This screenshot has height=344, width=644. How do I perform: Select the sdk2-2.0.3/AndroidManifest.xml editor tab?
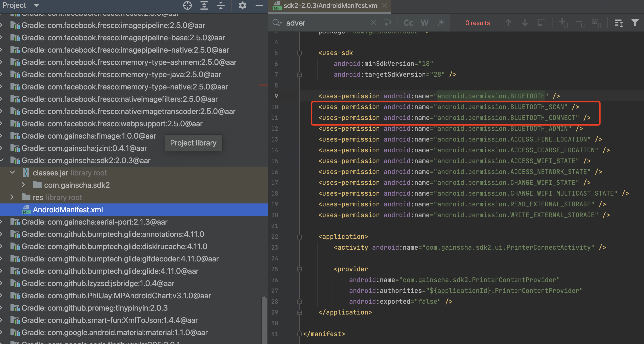[331, 5]
